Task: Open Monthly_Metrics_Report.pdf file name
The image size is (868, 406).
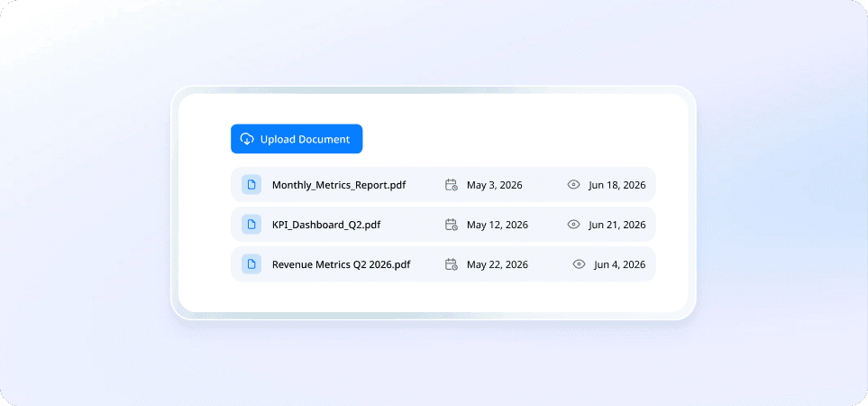Action: tap(339, 185)
